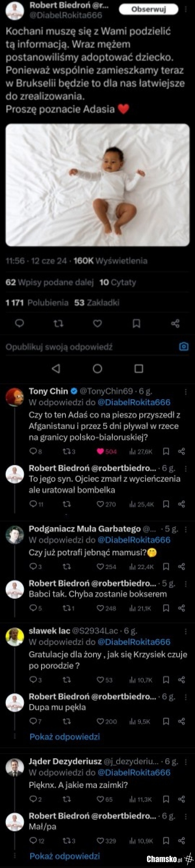Viewport: 195px width, 868px height.
Task: Bookmark the main post
Action: tap(136, 323)
